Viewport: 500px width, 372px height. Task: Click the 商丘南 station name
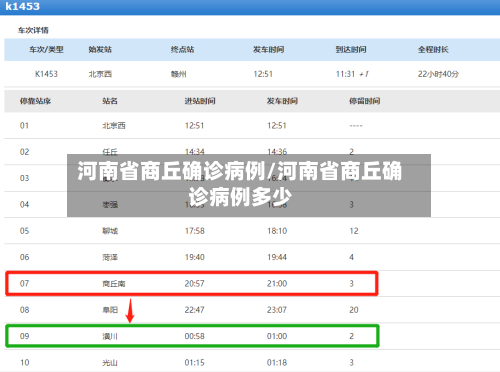(114, 284)
